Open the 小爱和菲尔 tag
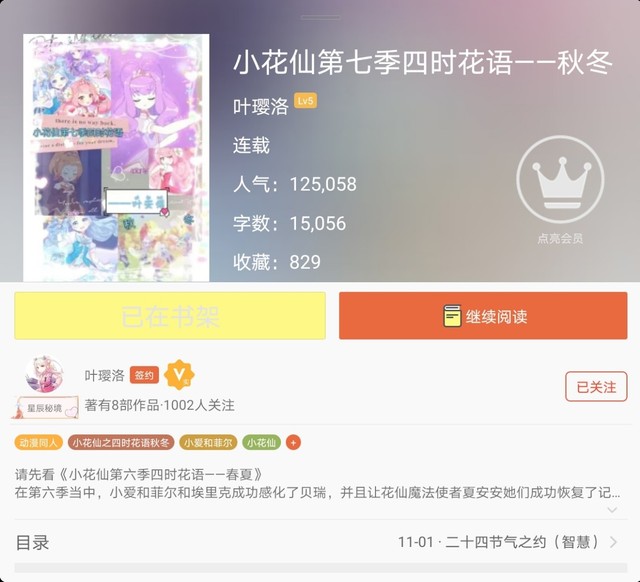Viewport: 640px width, 582px height. pos(208,442)
